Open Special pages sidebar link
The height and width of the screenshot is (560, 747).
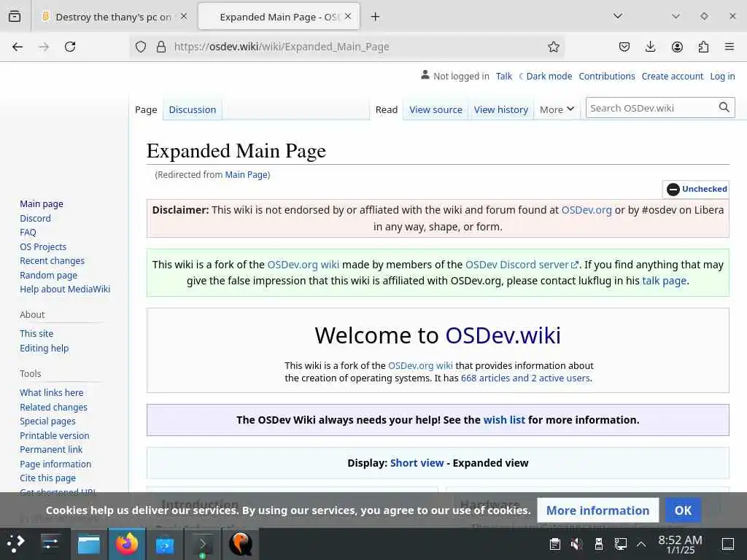(47, 421)
